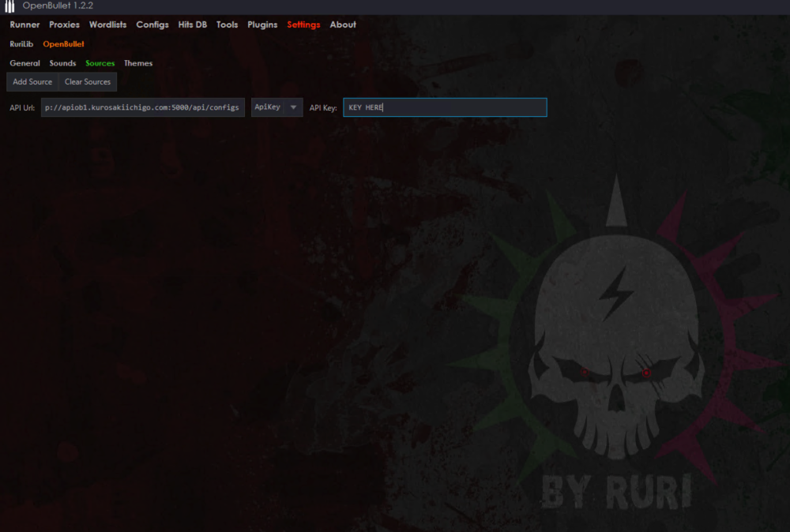The image size is (790, 532).
Task: Click inside the API Url field
Action: 142,107
